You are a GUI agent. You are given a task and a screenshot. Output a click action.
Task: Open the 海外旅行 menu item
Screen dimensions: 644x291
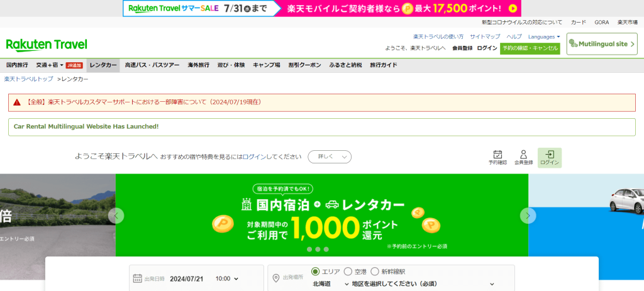198,65
